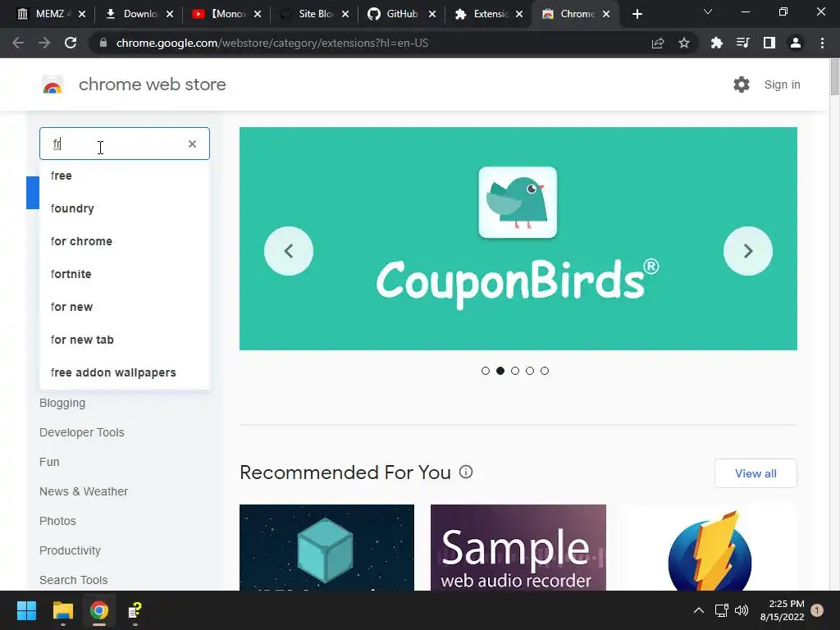
Task: Clear the search box with the X
Action: point(192,144)
